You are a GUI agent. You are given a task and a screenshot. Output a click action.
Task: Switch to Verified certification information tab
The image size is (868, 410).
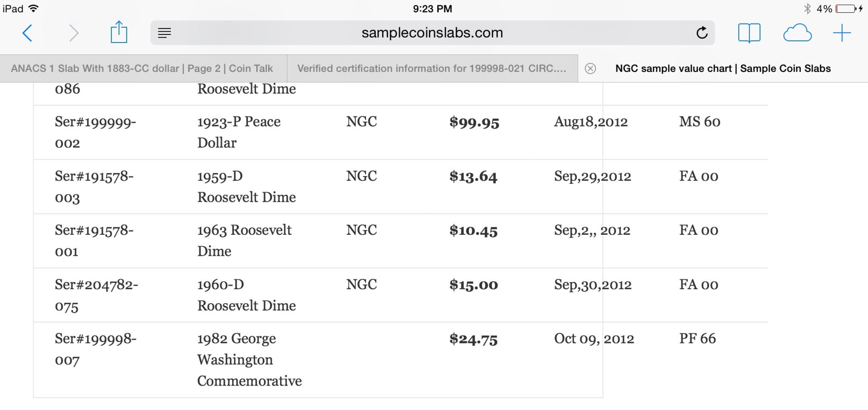click(x=432, y=68)
